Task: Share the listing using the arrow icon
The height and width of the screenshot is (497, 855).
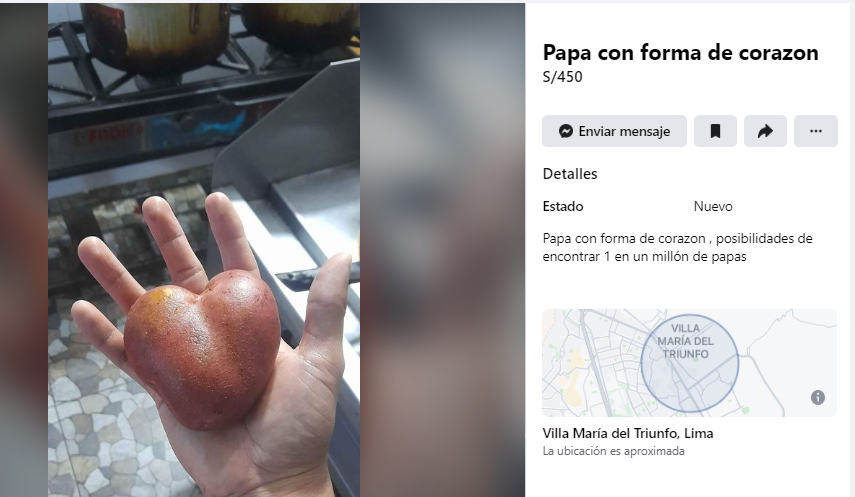Action: [765, 131]
